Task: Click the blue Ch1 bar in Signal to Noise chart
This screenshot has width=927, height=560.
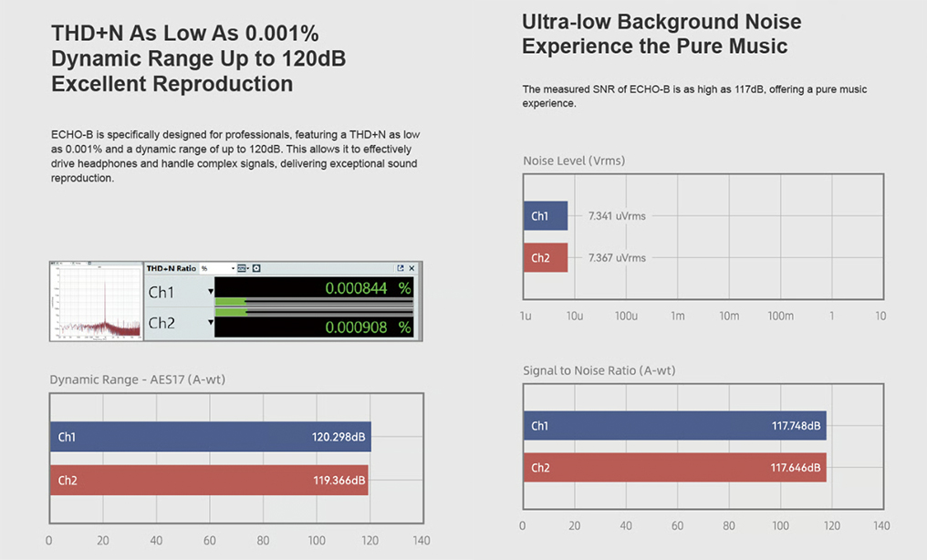Action: pos(674,425)
